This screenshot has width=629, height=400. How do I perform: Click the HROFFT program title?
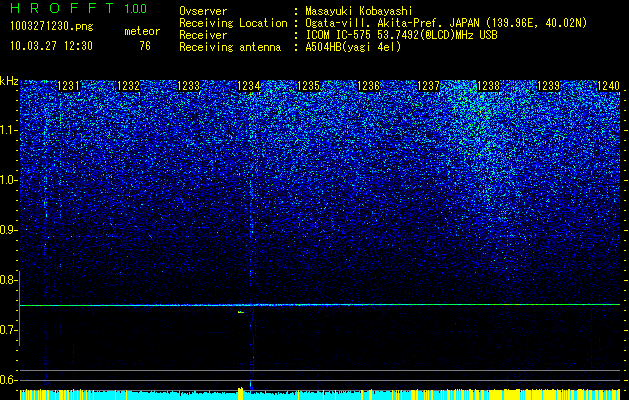pos(63,8)
